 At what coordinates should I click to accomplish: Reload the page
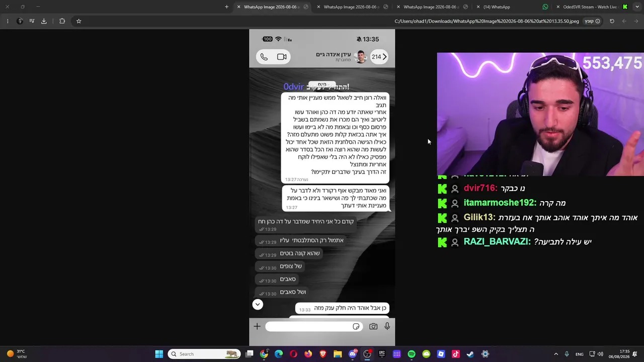point(612,21)
